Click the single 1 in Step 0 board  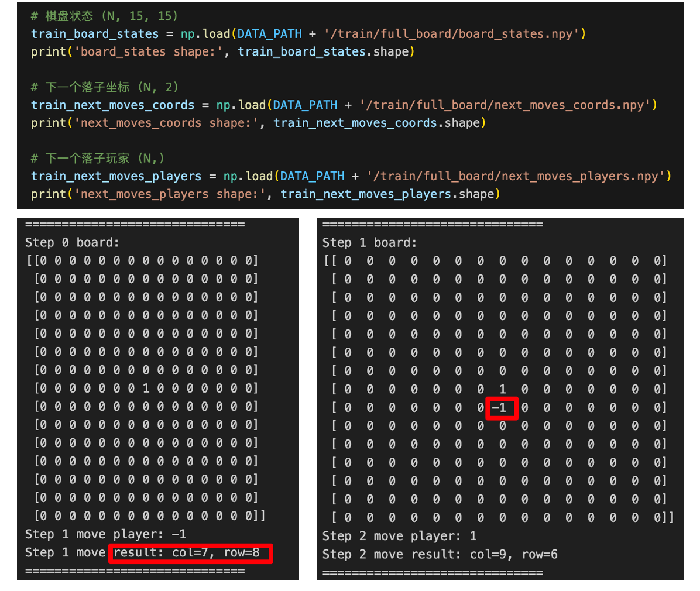click(146, 388)
